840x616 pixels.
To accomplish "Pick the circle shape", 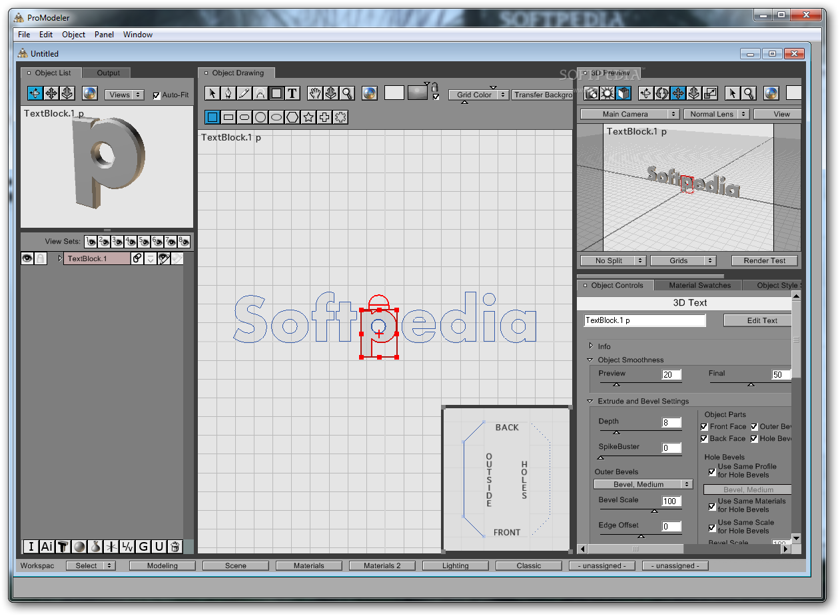I will coord(260,117).
